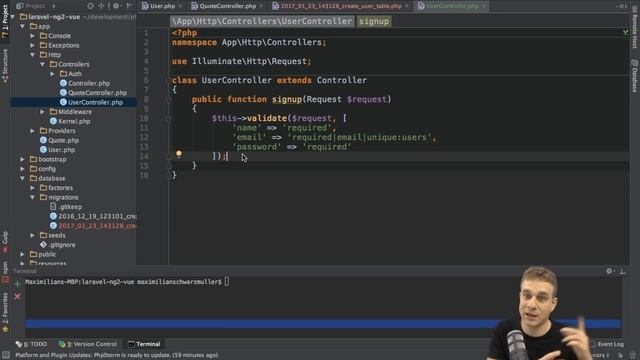640x360 pixels.
Task: Select User.php in the project tree
Action: 58,150
